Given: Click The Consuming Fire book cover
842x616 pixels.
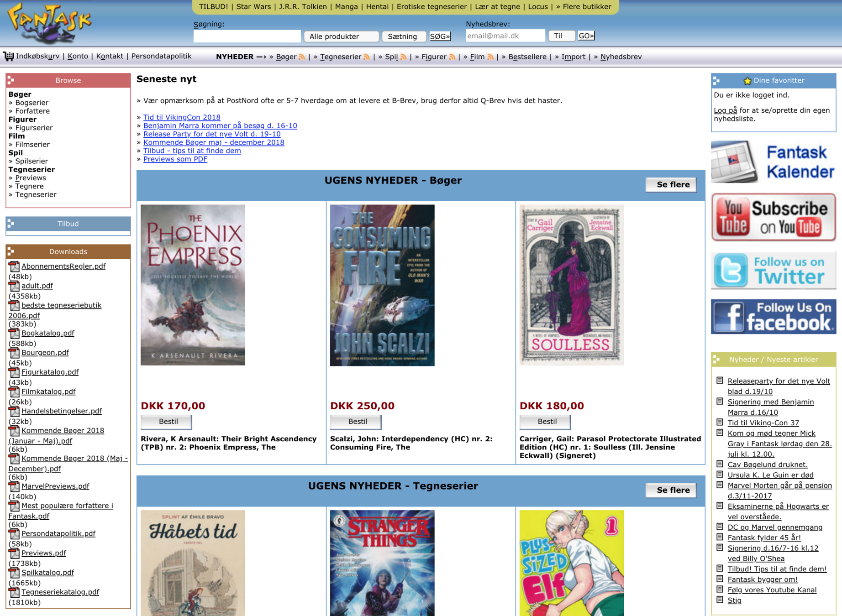Looking at the screenshot, I should [382, 285].
